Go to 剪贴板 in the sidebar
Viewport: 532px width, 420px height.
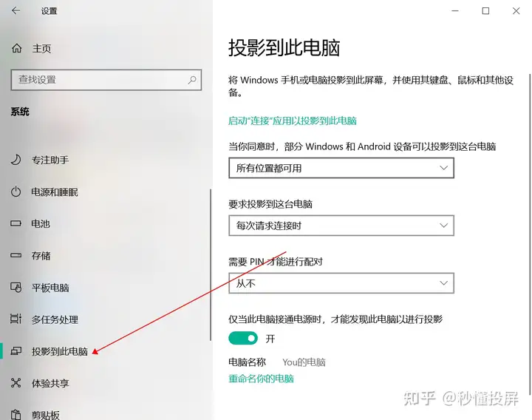(x=46, y=415)
